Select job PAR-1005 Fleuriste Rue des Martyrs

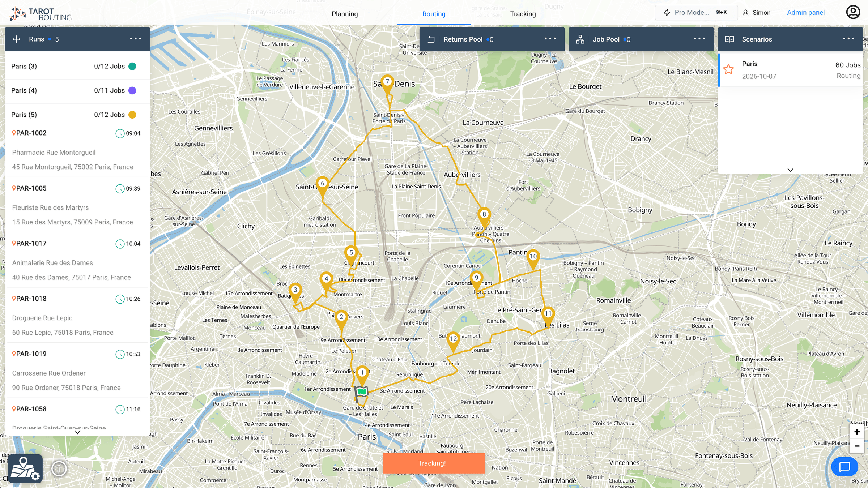pos(77,205)
